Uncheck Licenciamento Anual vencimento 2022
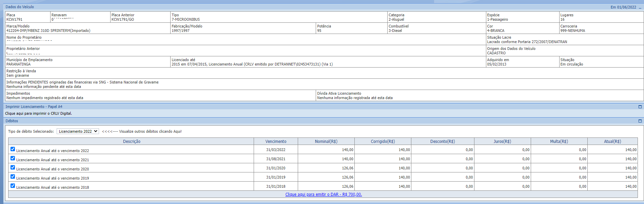Image resolution: width=644 pixels, height=204 pixels. pyautogui.click(x=13, y=149)
